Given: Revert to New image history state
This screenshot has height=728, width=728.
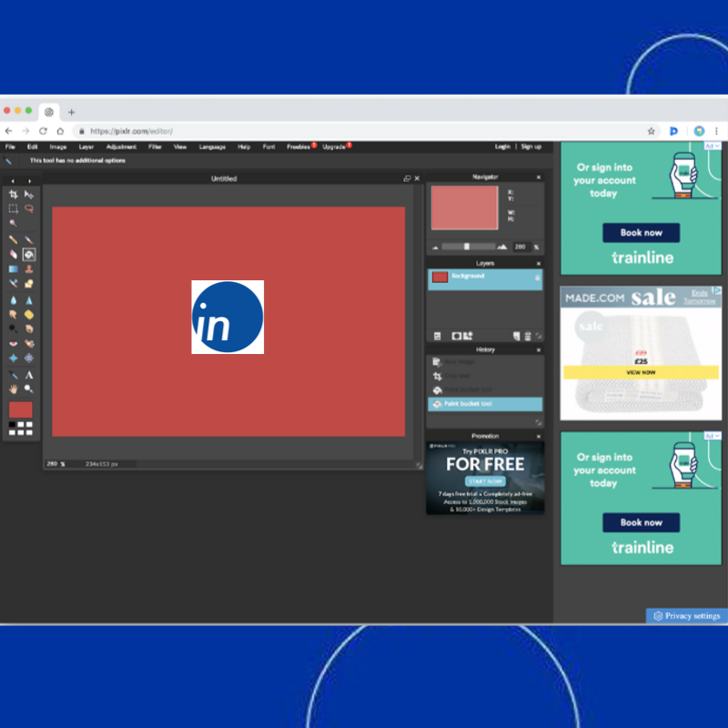Looking at the screenshot, I should [x=485, y=361].
